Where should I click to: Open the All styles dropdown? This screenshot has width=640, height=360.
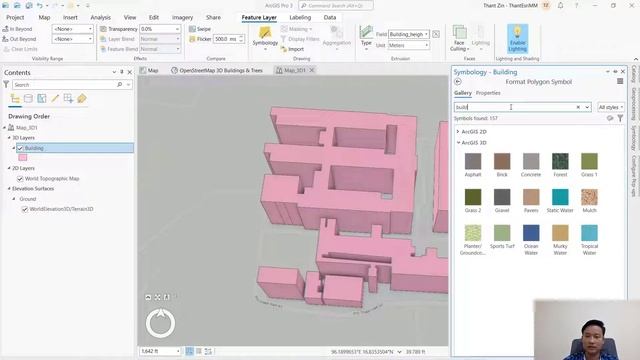coord(611,107)
